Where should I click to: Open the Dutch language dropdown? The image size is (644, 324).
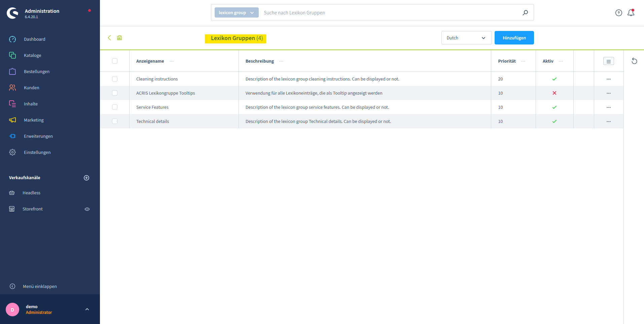click(x=466, y=38)
